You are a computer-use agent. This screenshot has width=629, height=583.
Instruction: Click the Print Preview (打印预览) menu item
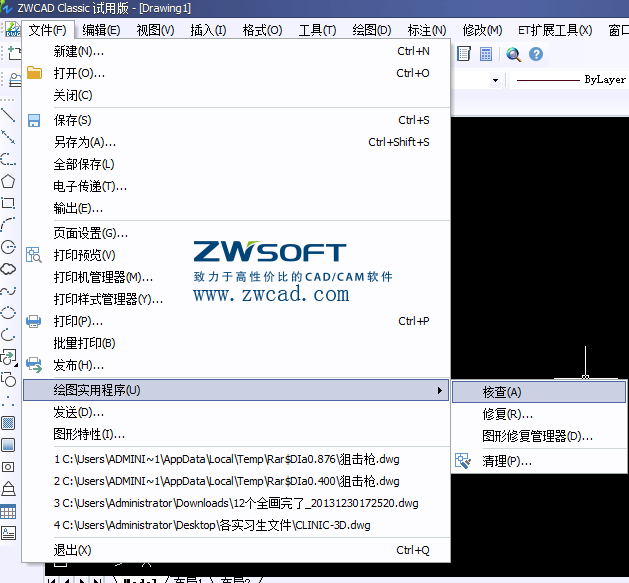84,255
